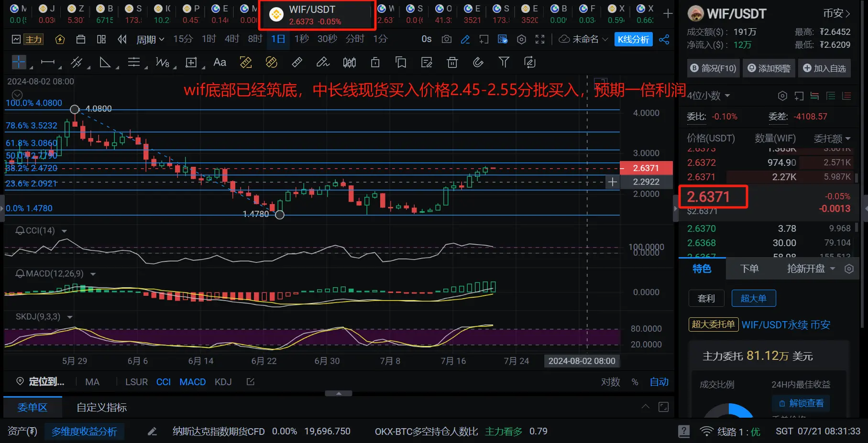The height and width of the screenshot is (443, 868).
Task: Open the 自定义指标 custom indicators tab
Action: click(x=101, y=408)
